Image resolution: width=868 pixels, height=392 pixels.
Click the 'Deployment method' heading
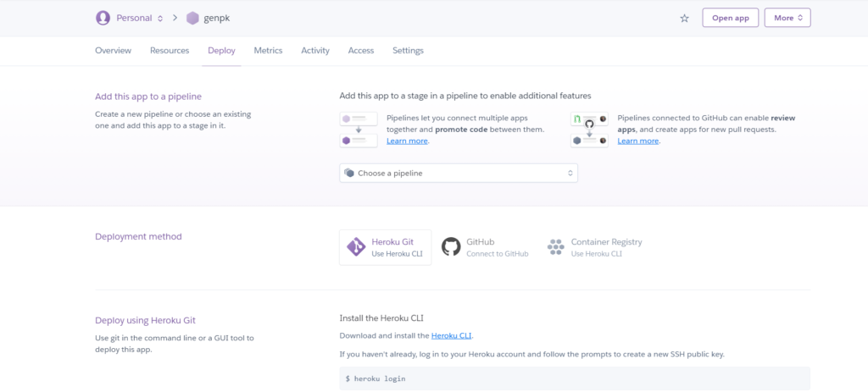pyautogui.click(x=138, y=236)
